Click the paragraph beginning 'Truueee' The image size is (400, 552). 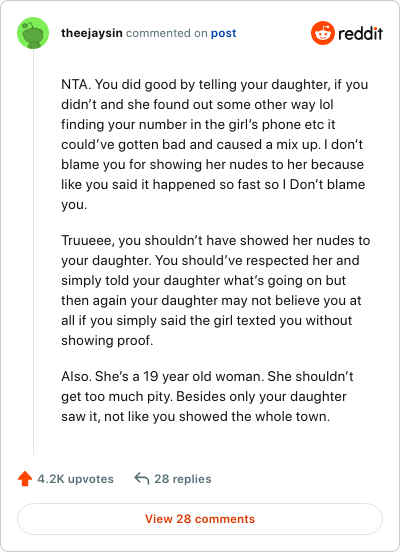215,290
